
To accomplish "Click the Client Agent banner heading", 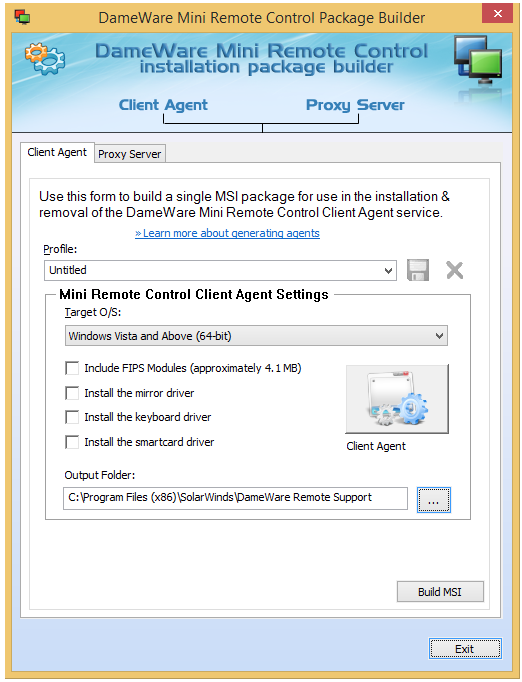I will pyautogui.click(x=163, y=105).
